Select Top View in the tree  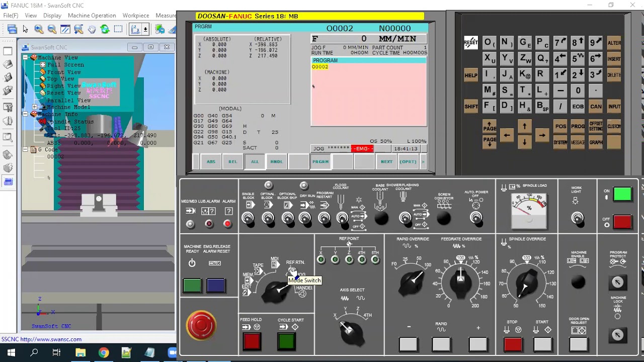(x=60, y=79)
